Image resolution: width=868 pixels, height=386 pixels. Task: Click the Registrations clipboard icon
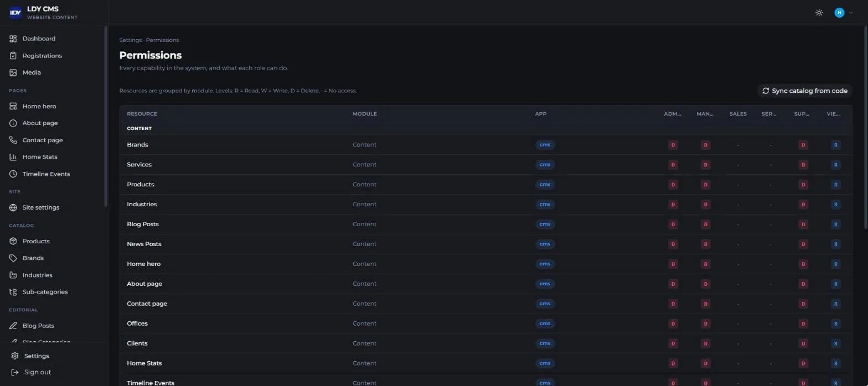coord(13,56)
